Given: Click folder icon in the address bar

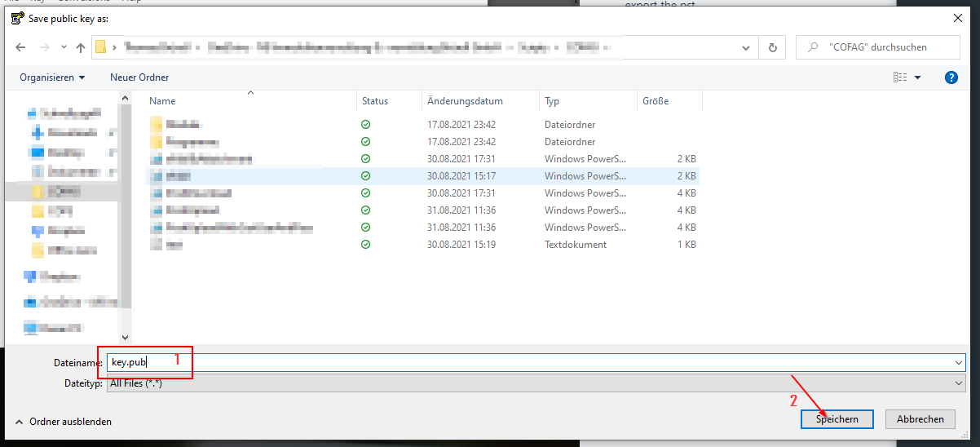Looking at the screenshot, I should [x=101, y=47].
